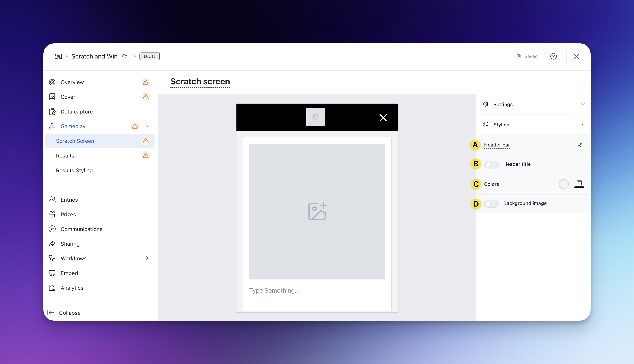Collapse the Gameplay submenu chevron

(147, 126)
